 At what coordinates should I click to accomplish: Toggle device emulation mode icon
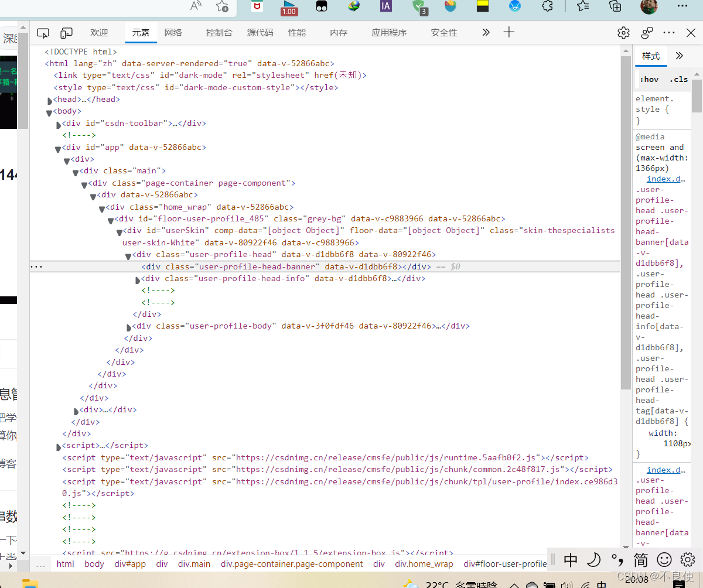pyautogui.click(x=67, y=33)
